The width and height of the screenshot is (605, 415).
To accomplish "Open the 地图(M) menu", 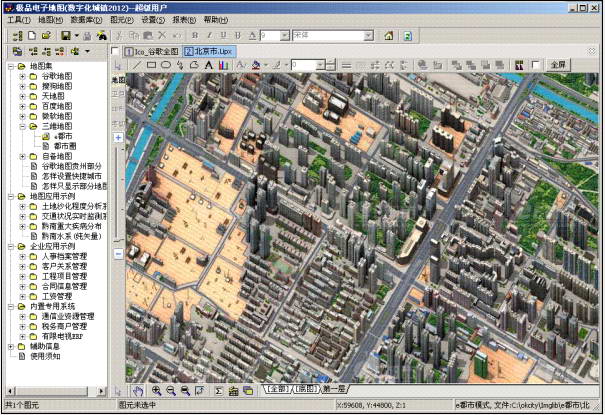I will click(51, 20).
